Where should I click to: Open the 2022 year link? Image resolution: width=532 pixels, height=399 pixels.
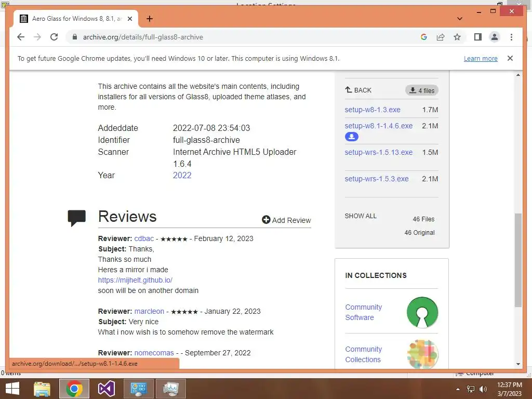(182, 176)
